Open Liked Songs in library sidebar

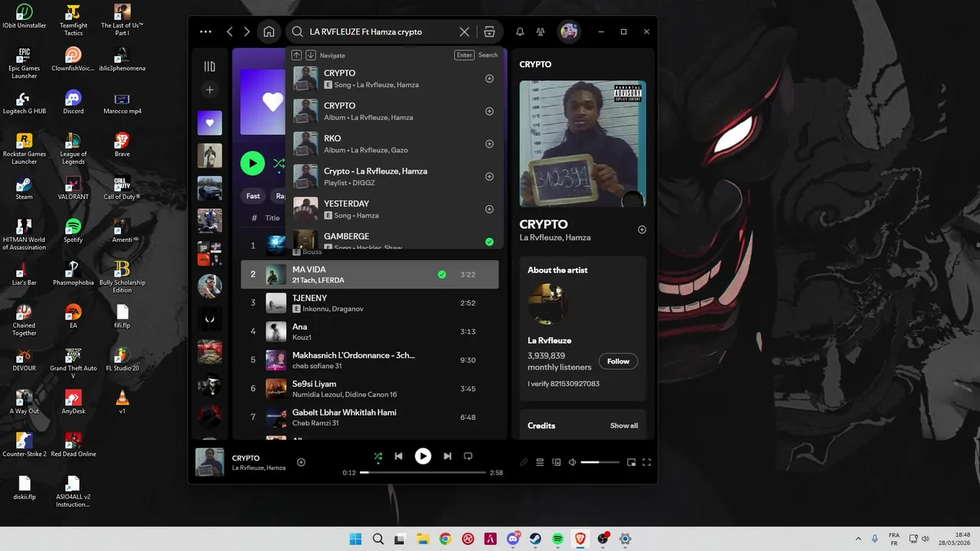(x=210, y=122)
